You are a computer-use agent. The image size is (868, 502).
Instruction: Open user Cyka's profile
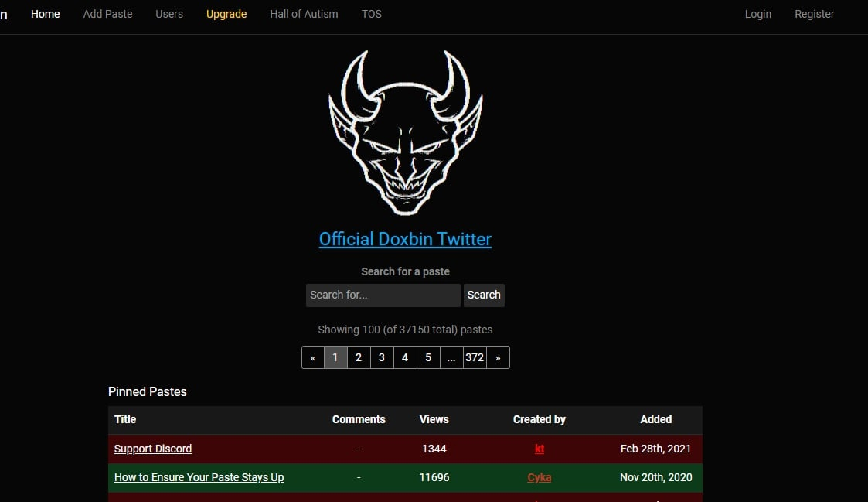[x=540, y=477]
